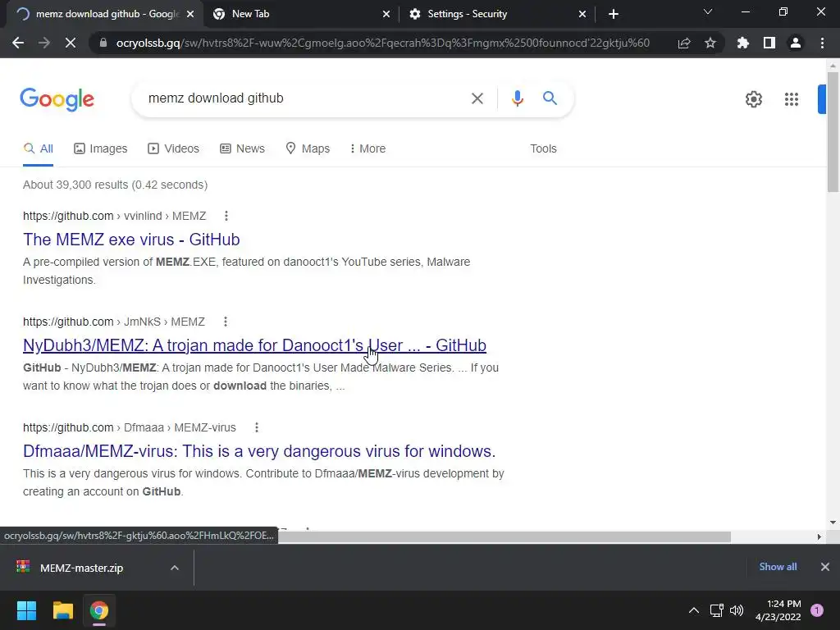The width and height of the screenshot is (840, 630).
Task: Open the Dfmaaa/MEMZ-virus result link
Action: coord(259,451)
